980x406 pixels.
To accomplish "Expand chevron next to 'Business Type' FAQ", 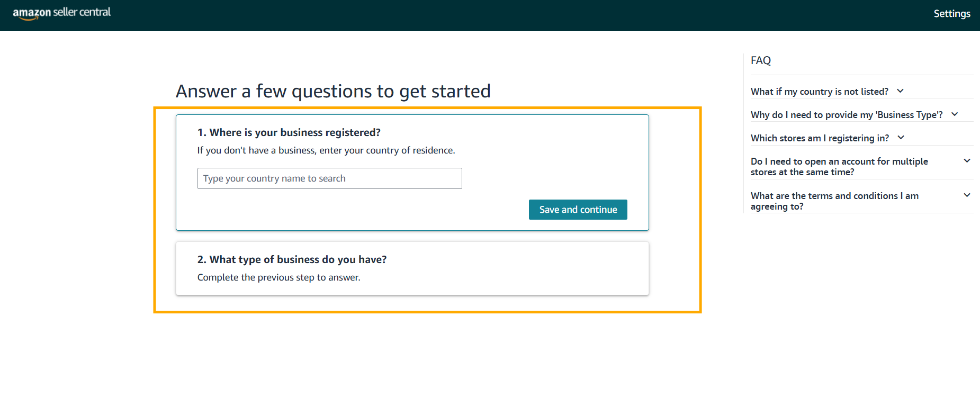I will tap(955, 114).
